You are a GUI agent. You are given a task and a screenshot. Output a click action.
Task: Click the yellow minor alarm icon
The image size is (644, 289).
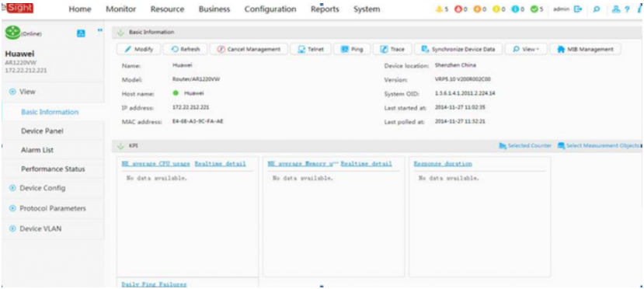tap(496, 9)
